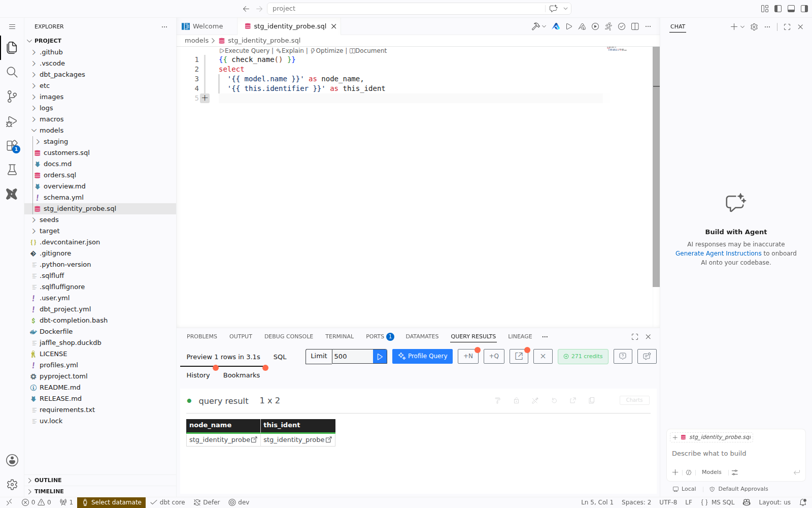Maximize the chat panel
The height and width of the screenshot is (508, 812).
(787, 27)
